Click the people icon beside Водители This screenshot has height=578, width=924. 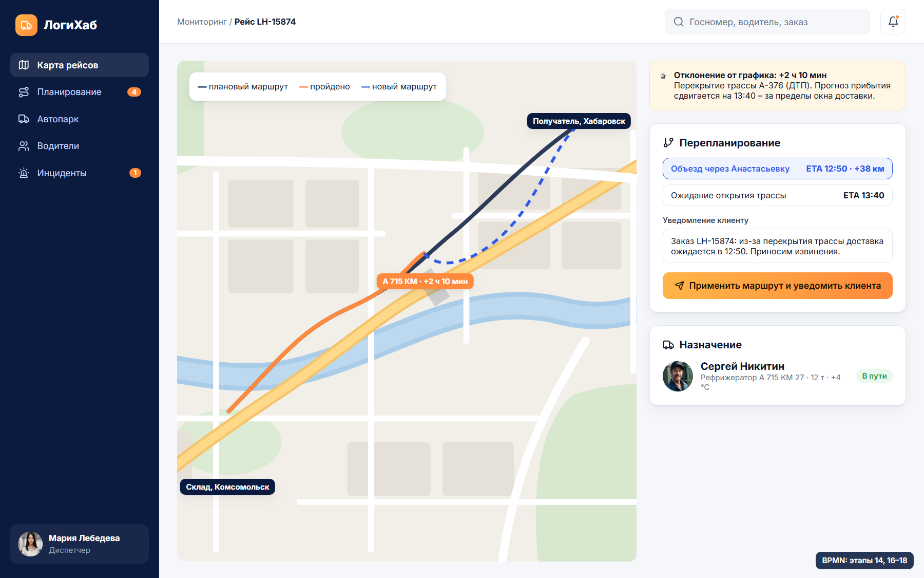pyautogui.click(x=24, y=146)
